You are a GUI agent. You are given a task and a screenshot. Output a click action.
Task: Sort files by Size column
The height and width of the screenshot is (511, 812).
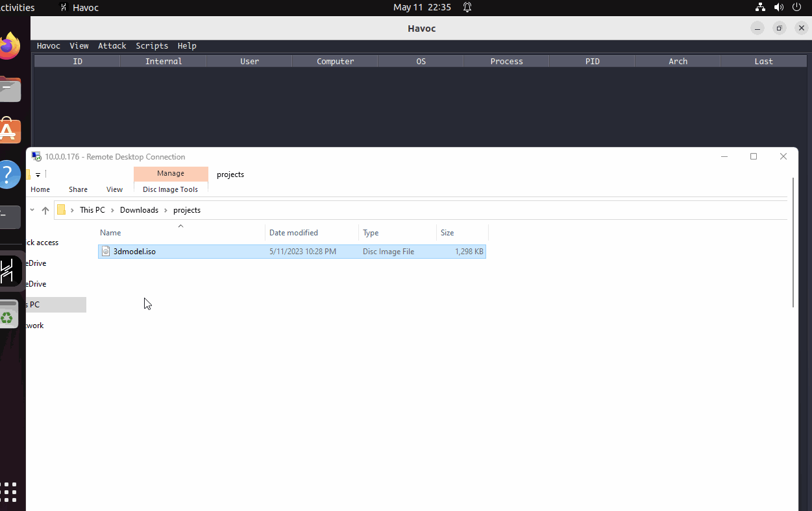click(462, 232)
